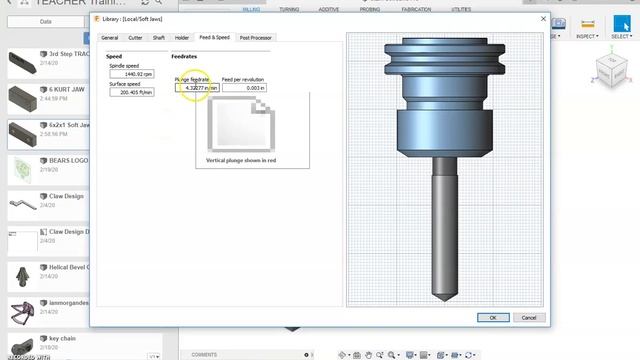Image resolution: width=640 pixels, height=360 pixels.
Task: Expand the Display Settings dropdown arrow
Action: pyautogui.click(x=416, y=356)
